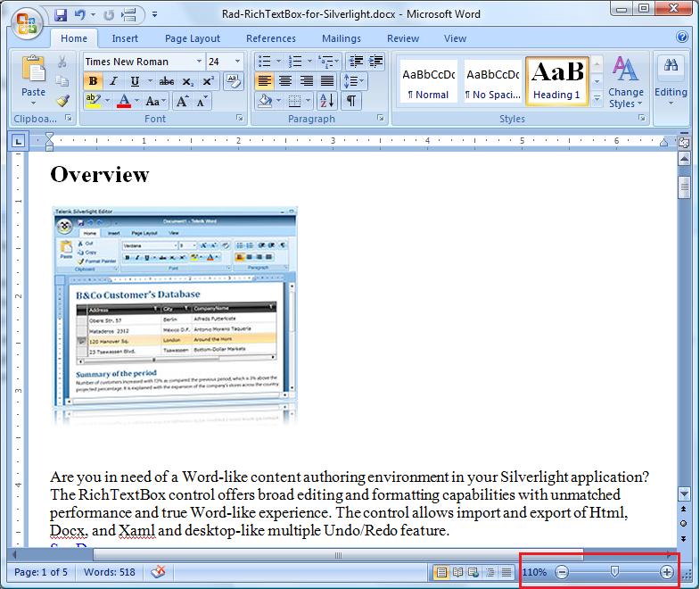This screenshot has height=589, width=700.
Task: Apply the Heading 1 style
Action: tap(557, 81)
